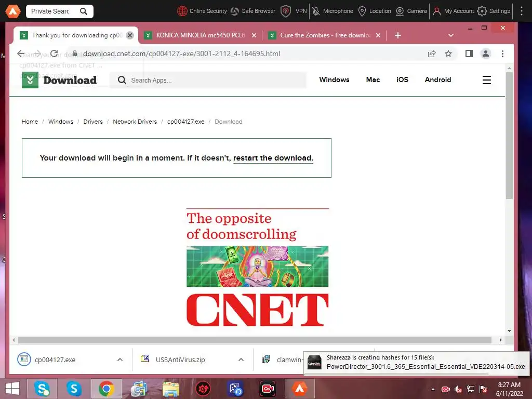The width and height of the screenshot is (532, 399).
Task: Open Safe Browser option
Action: tap(253, 11)
